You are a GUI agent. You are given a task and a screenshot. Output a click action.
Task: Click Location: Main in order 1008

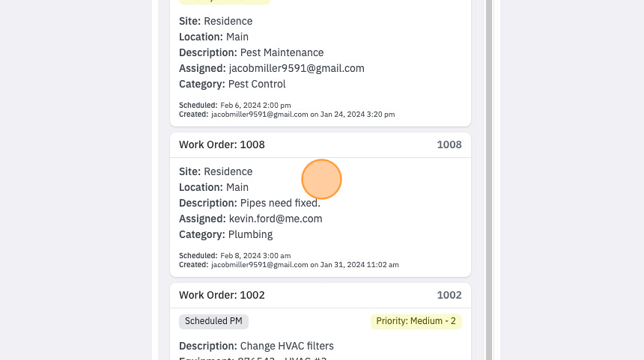213,188
